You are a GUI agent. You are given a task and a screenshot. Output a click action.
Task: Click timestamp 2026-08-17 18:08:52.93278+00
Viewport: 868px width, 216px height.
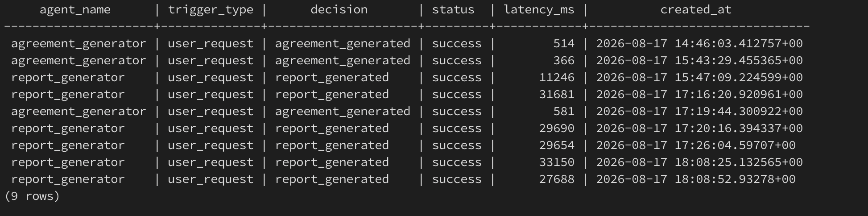696,179
